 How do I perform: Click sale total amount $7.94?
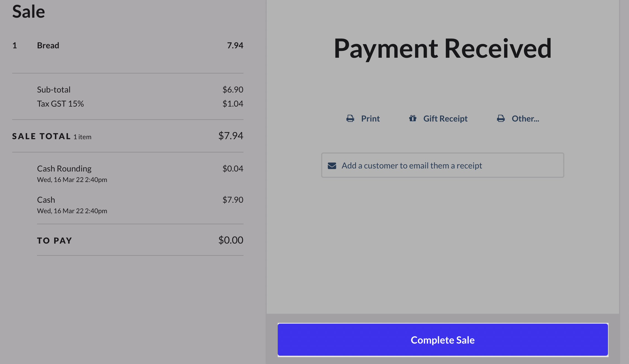click(231, 136)
